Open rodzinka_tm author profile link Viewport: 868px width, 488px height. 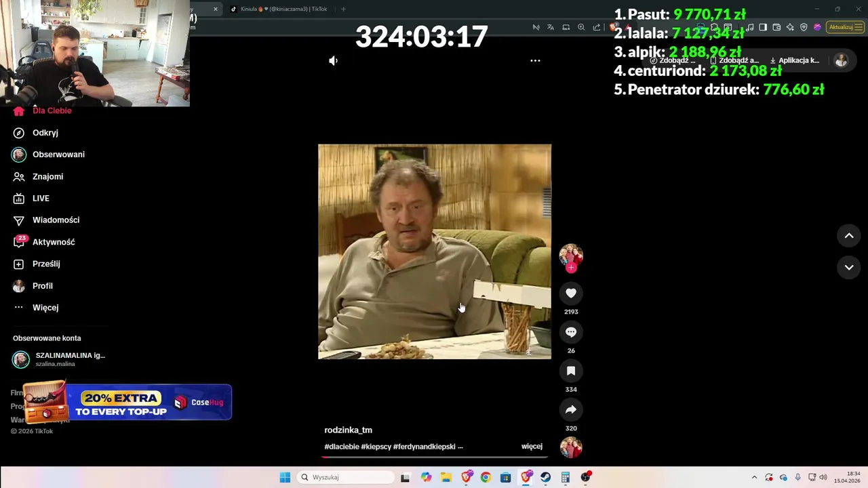point(348,430)
